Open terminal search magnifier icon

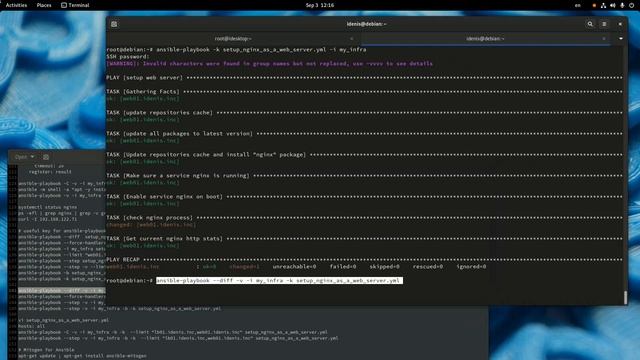(x=590, y=24)
